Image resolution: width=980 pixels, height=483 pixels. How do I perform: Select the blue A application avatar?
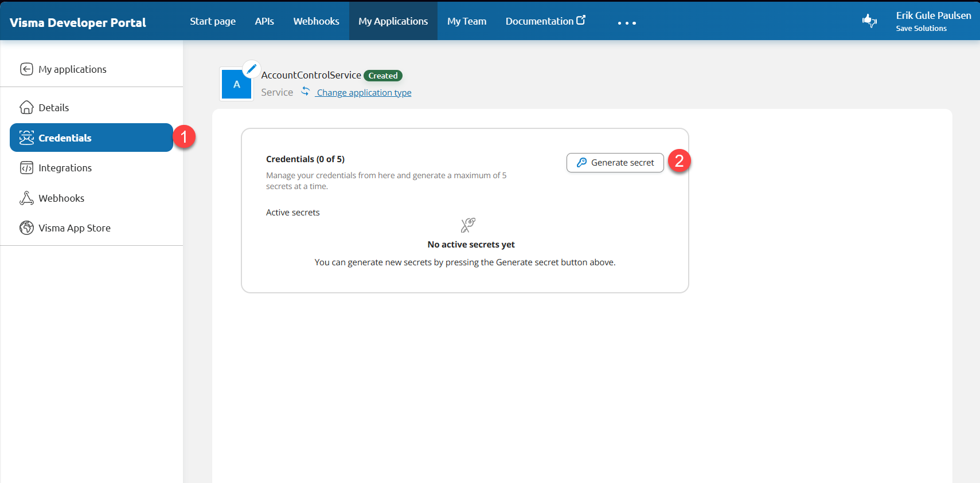click(236, 85)
